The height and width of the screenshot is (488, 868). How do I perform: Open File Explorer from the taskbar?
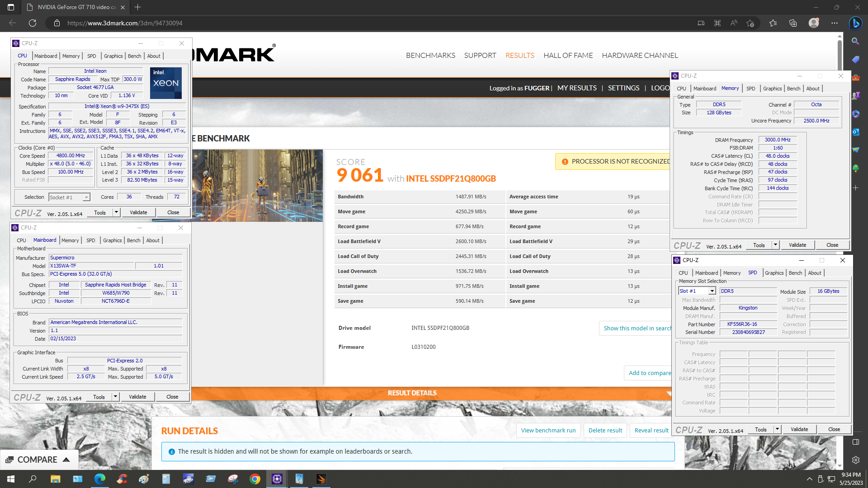click(55, 479)
